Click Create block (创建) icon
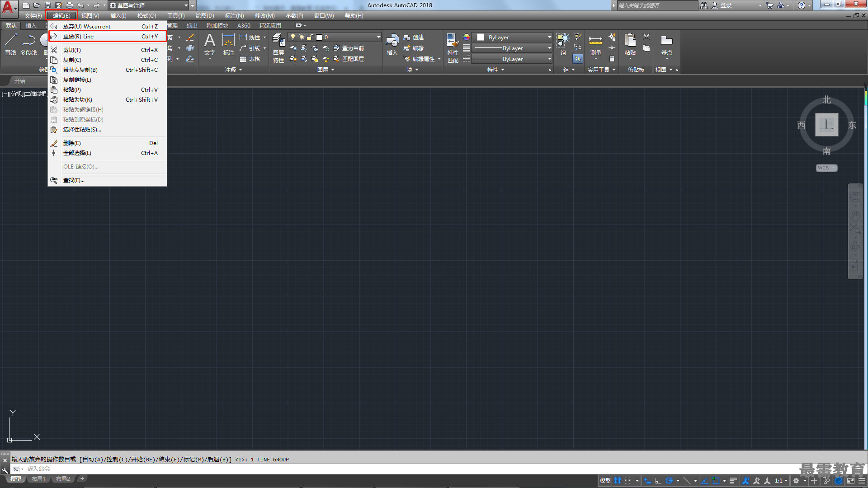The width and height of the screenshot is (868, 488). coord(414,38)
